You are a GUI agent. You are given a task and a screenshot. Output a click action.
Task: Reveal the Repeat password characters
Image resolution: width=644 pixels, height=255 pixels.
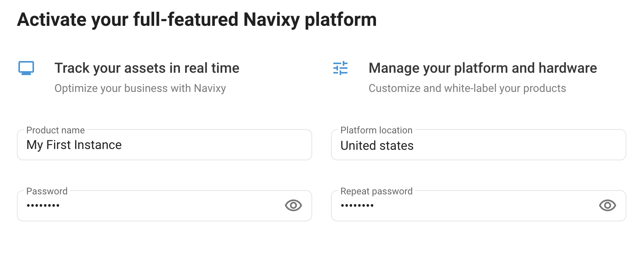pyautogui.click(x=608, y=205)
